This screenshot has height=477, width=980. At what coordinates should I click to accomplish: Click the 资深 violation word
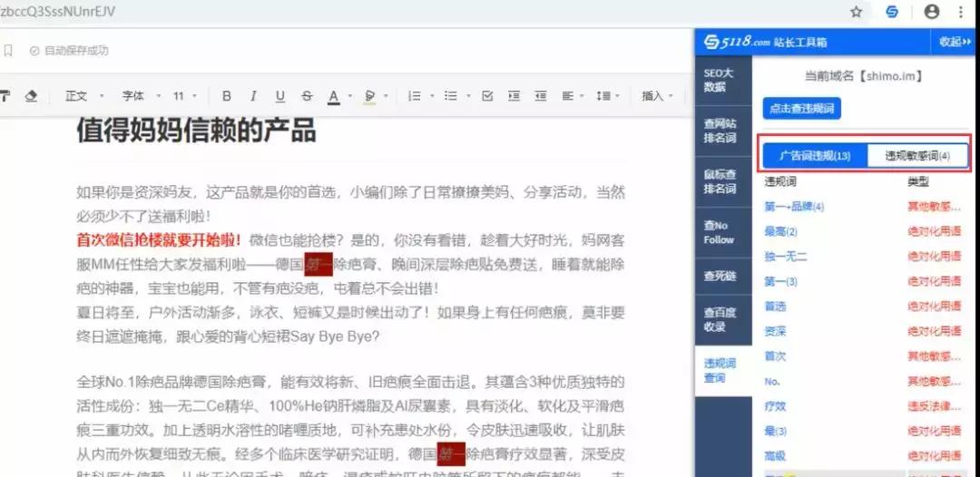tap(775, 331)
